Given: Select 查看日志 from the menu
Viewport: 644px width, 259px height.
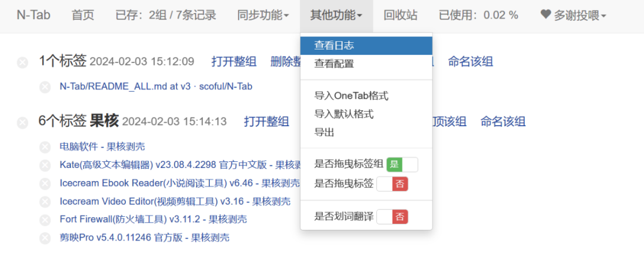Looking at the screenshot, I should click(x=366, y=45).
